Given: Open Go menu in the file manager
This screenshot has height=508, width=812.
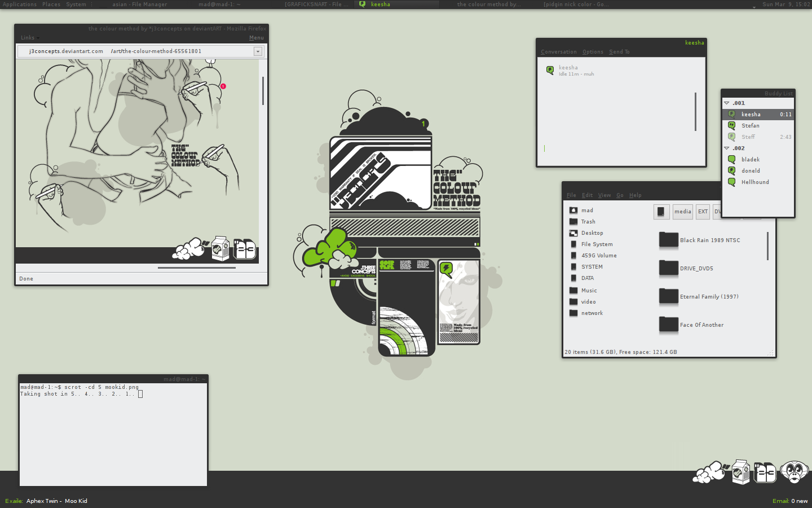Looking at the screenshot, I should click(x=620, y=195).
